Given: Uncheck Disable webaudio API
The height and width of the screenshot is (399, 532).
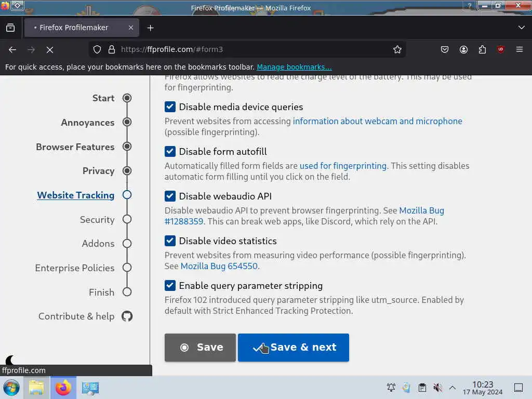Looking at the screenshot, I should click(x=170, y=196).
